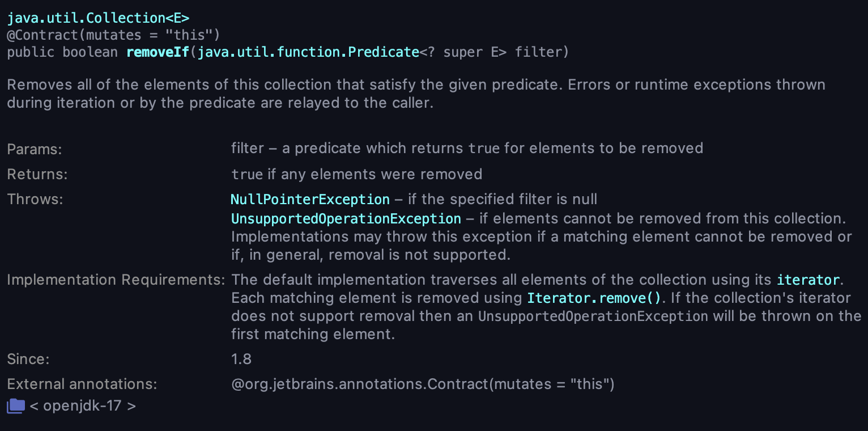This screenshot has height=431, width=868.
Task: Click the bold removeIf method name
Action: coord(157,53)
